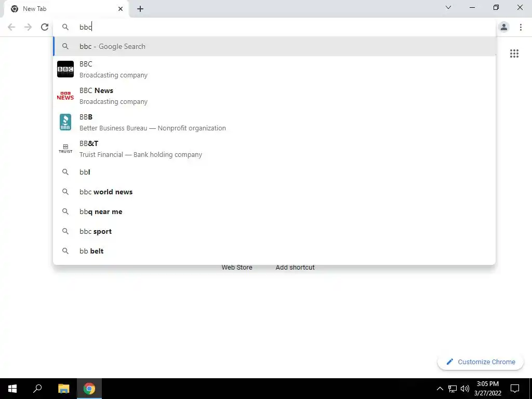Viewport: 532px width, 399px height.
Task: Click the magnifier icon beside 'bbl'
Action: tap(65, 172)
